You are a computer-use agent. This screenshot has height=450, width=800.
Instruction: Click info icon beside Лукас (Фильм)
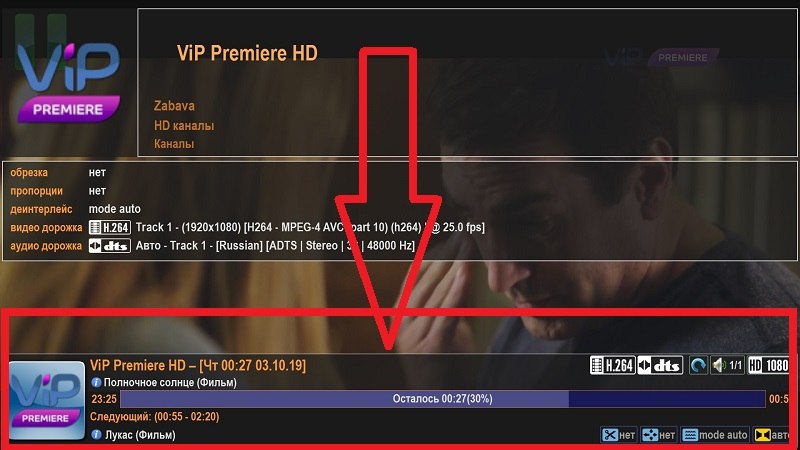tap(96, 434)
